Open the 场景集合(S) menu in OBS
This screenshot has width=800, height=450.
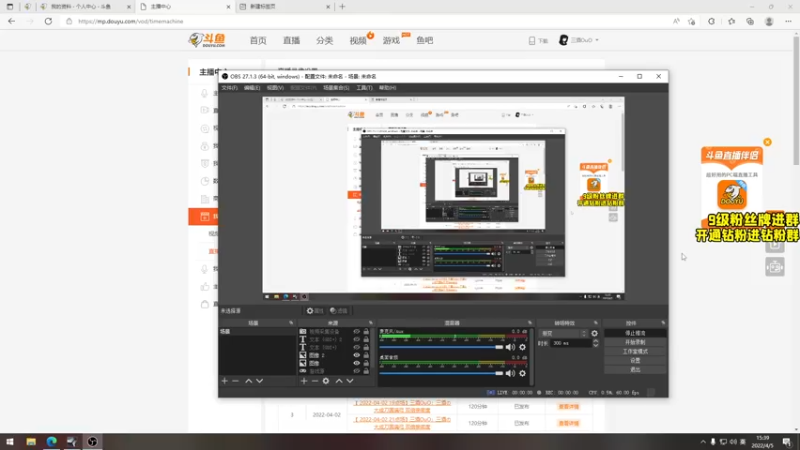pos(336,88)
